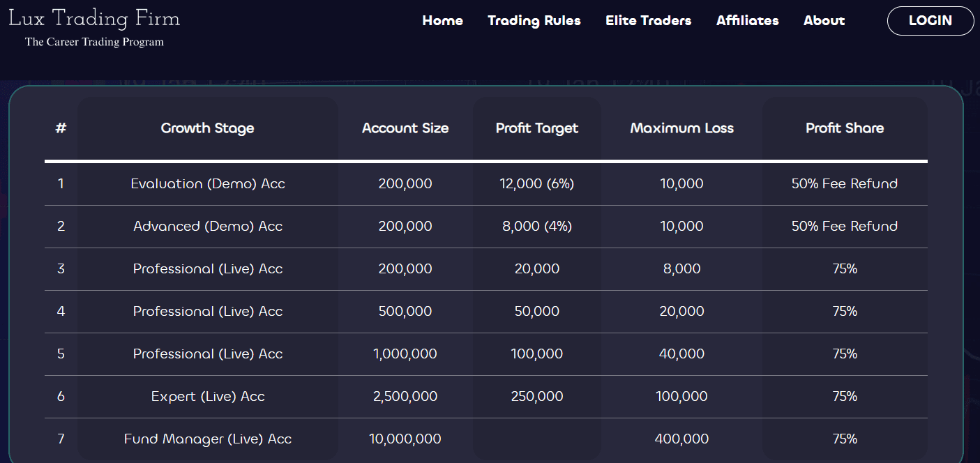Click the Profit Target column header
Viewport: 980px width, 463px height.
click(x=537, y=128)
